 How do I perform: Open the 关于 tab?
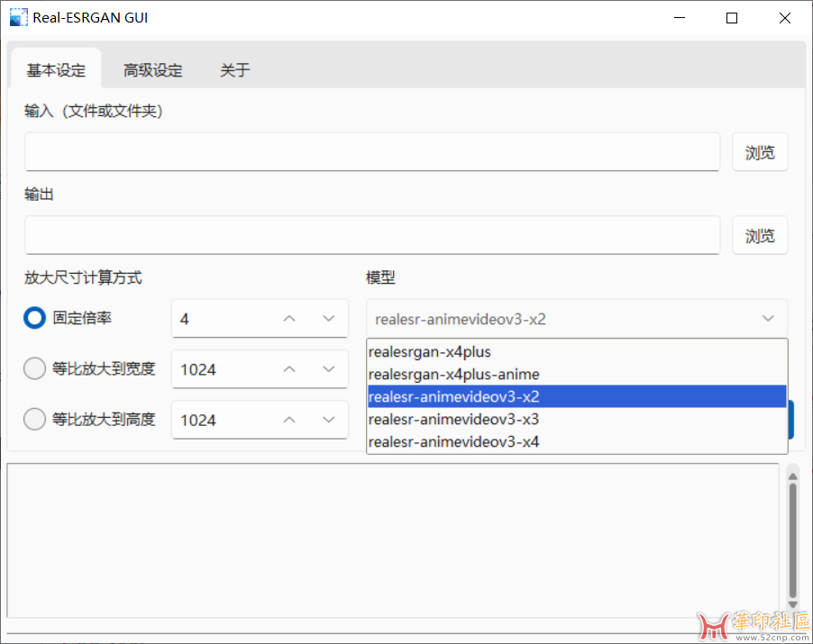(235, 69)
